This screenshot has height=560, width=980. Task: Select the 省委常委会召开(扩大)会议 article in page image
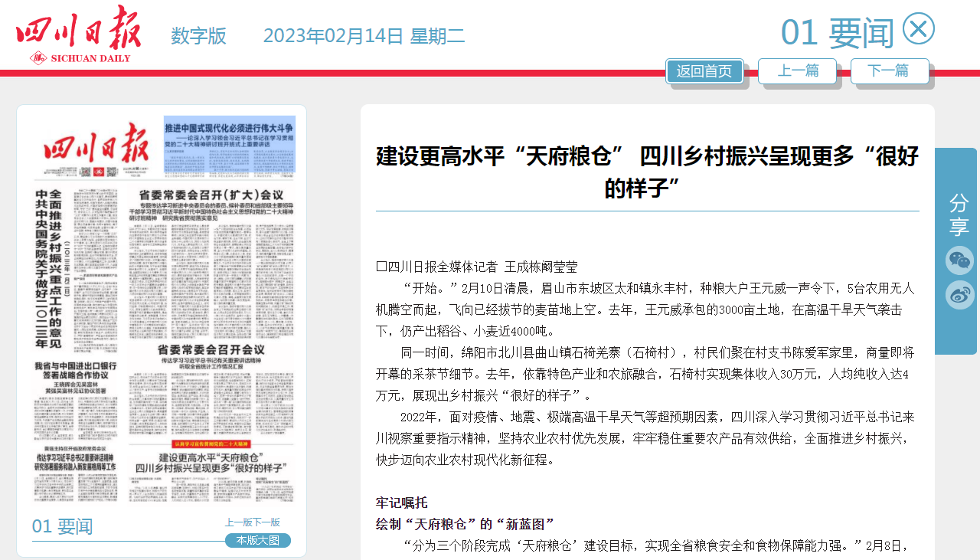211,196
